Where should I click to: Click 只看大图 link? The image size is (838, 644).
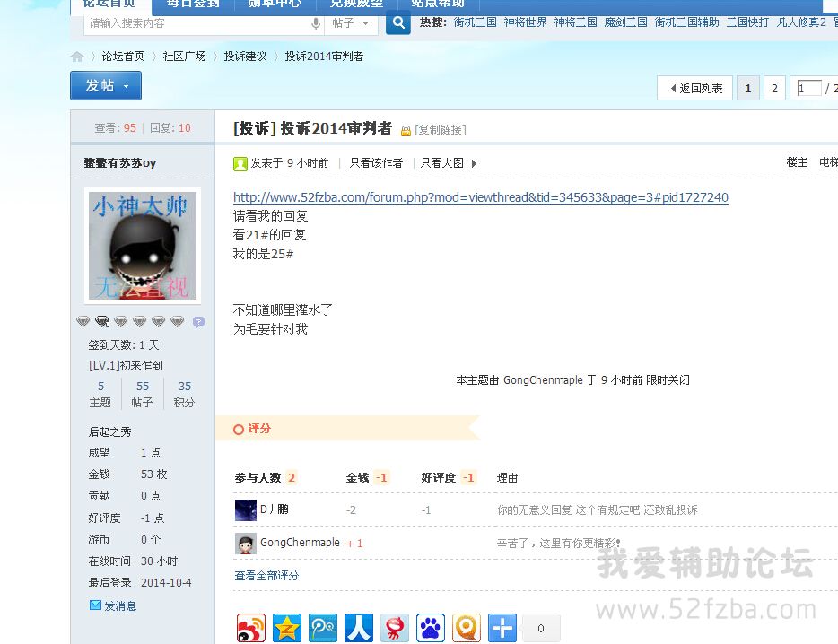pos(442,163)
